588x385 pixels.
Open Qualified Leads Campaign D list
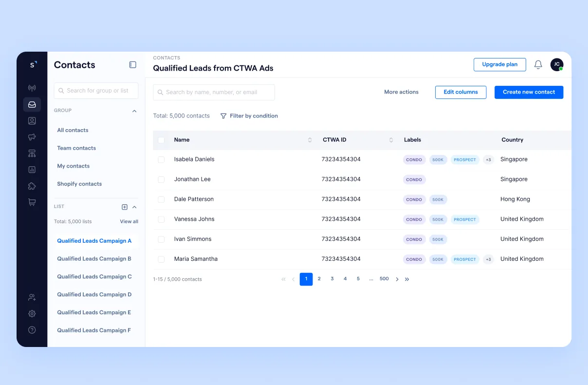click(94, 294)
